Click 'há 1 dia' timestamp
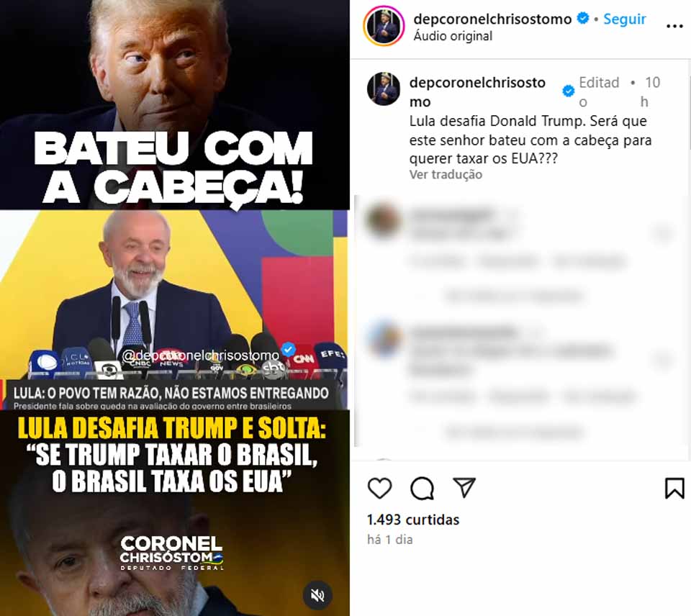 point(389,539)
